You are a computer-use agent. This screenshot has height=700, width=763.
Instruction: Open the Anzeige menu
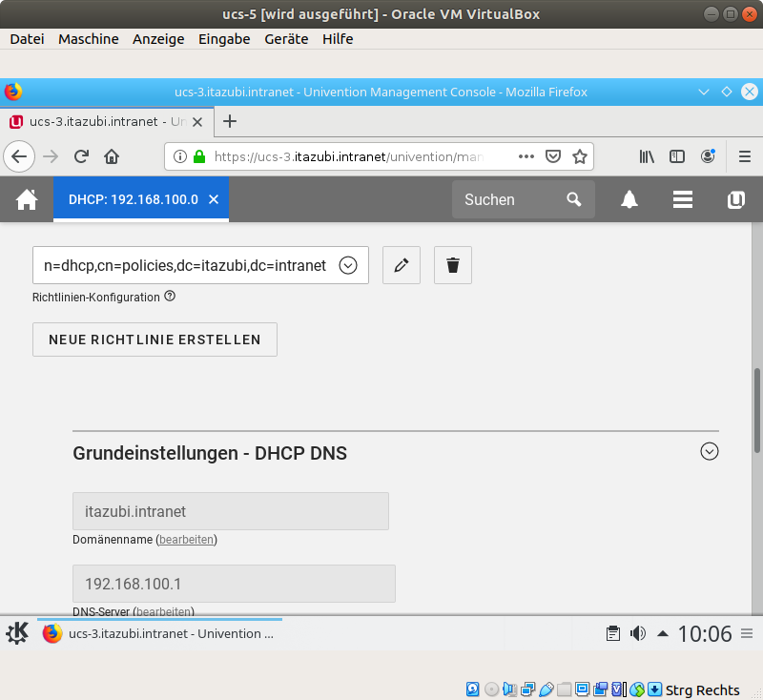coord(158,39)
